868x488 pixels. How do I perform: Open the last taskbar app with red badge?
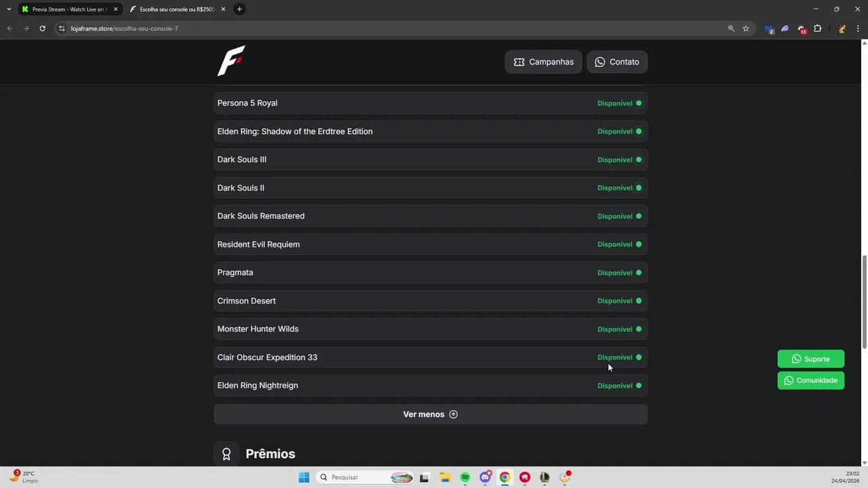click(565, 477)
